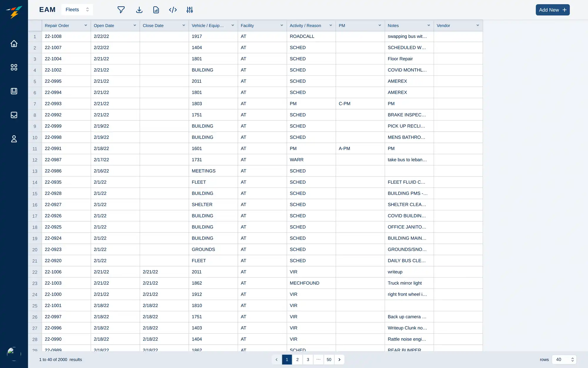588x368 pixels.
Task: Expand the Vehicle / Equip column menu
Action: pos(233,25)
